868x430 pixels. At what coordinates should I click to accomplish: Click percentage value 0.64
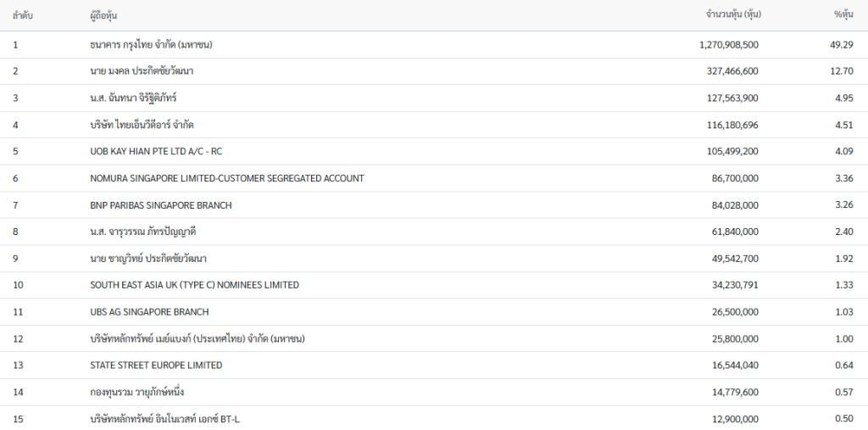844,366
